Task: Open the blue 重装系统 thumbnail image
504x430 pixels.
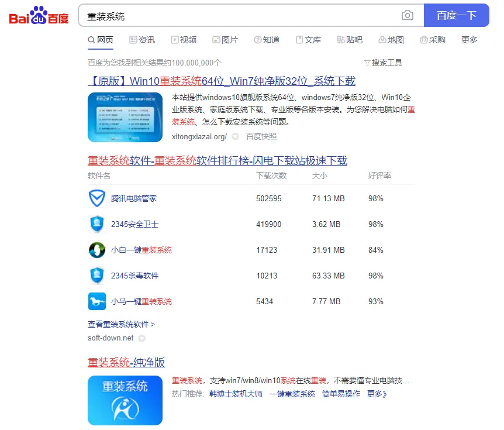Action: coord(125,400)
